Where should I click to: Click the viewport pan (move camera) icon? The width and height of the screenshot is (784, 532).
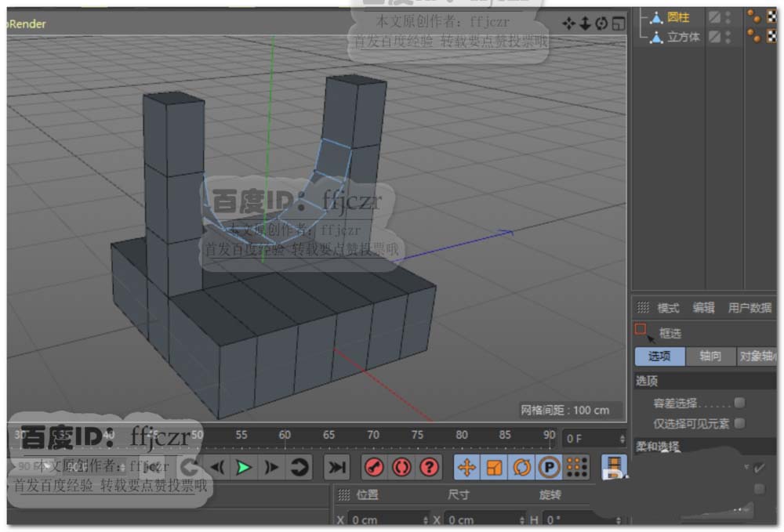(x=568, y=24)
